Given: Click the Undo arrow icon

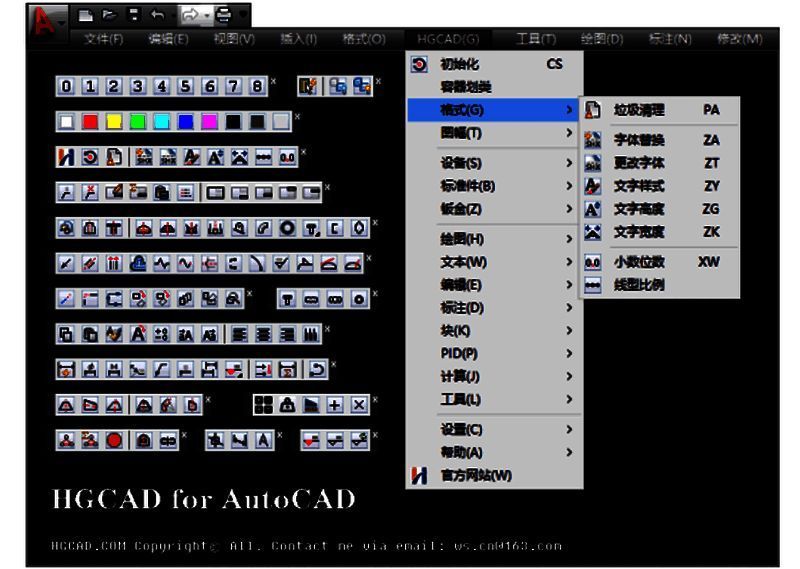Looking at the screenshot, I should click(x=158, y=15).
